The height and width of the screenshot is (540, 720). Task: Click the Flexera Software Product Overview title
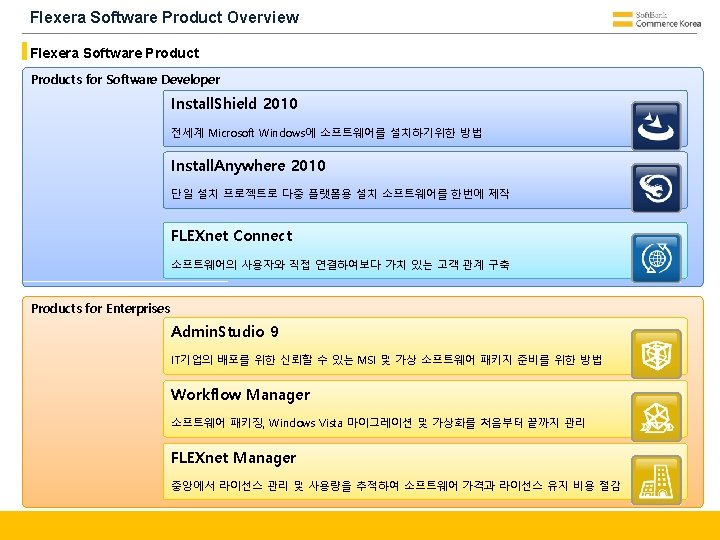coord(164,17)
